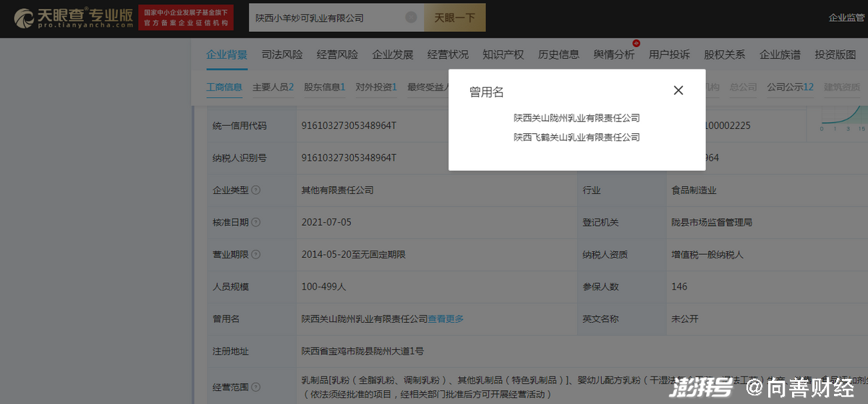This screenshot has width=868, height=404.
Task: Switch to the 司法风险 tab
Action: [x=282, y=54]
